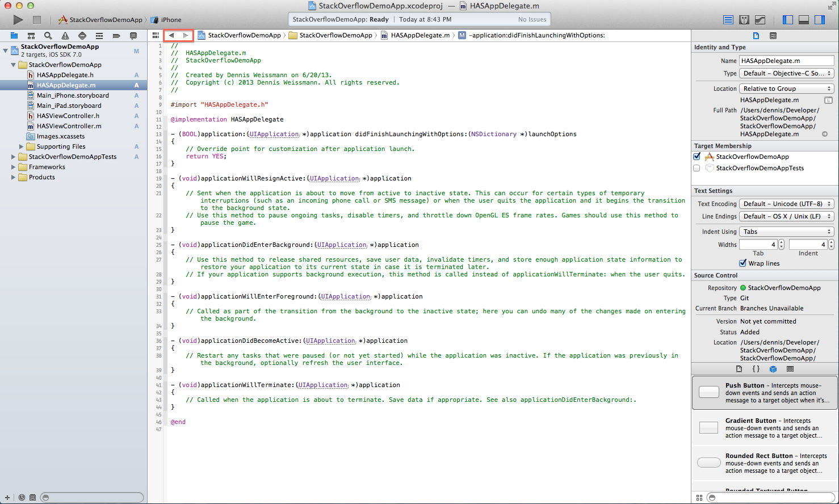
Task: Open the File Template library icon
Action: pos(739,369)
